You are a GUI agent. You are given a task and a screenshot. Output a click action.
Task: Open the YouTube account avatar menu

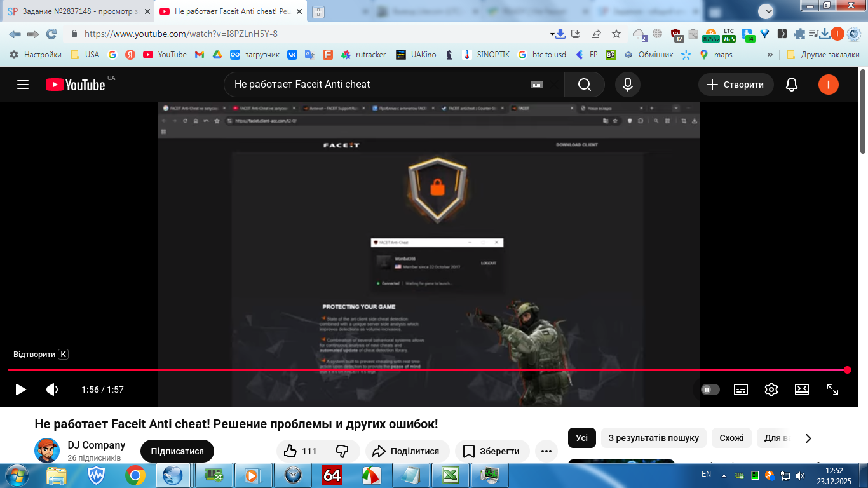829,85
